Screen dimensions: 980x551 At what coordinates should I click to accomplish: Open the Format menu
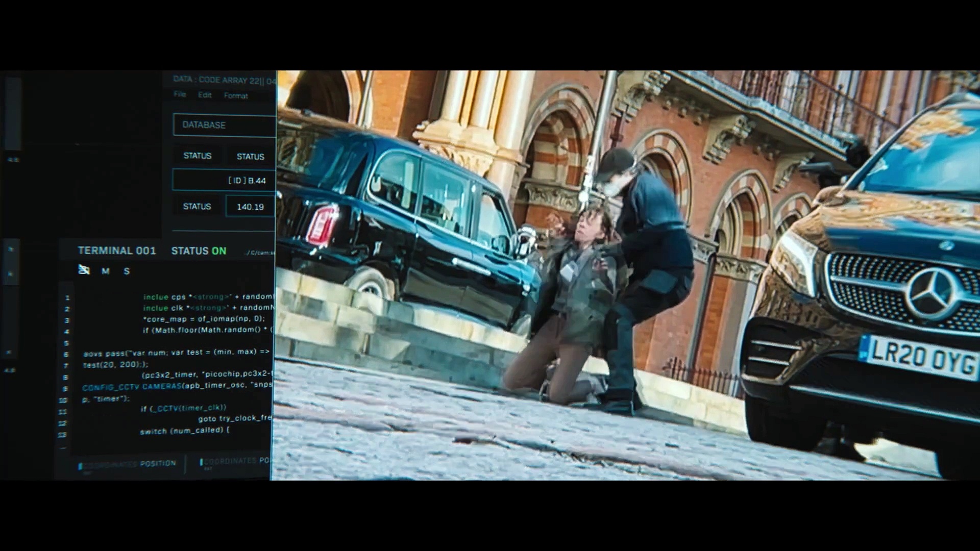coord(236,96)
